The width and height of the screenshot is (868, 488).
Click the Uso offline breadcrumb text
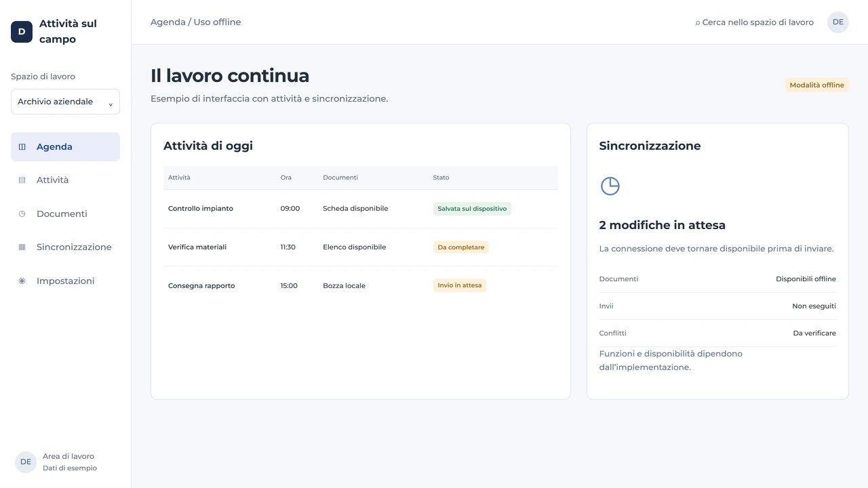pos(217,22)
